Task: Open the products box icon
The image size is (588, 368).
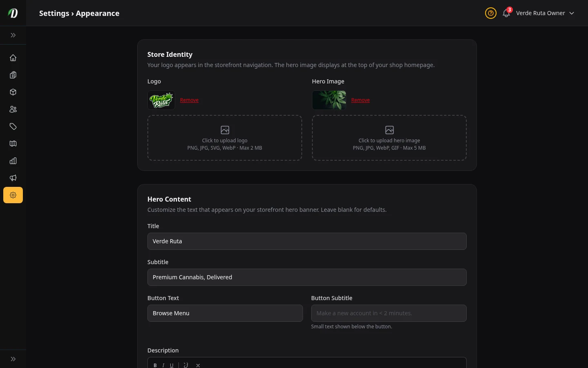Action: tap(13, 92)
